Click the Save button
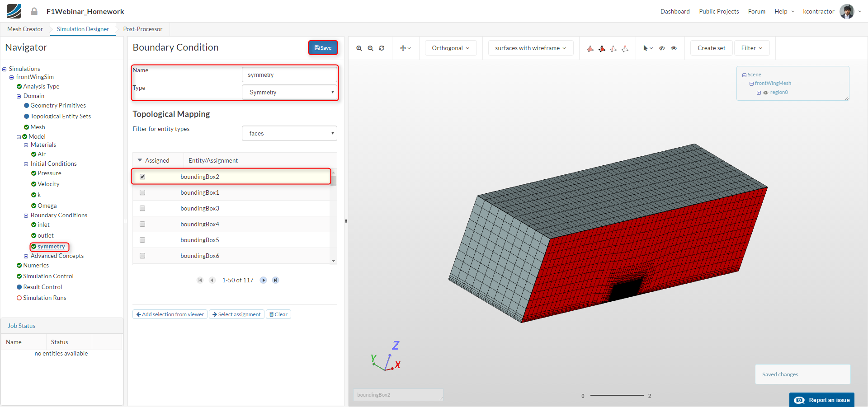This screenshot has width=868, height=407. point(323,48)
